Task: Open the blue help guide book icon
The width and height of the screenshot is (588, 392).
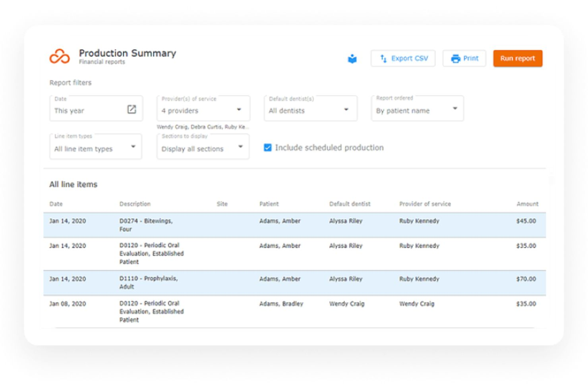Action: click(352, 59)
